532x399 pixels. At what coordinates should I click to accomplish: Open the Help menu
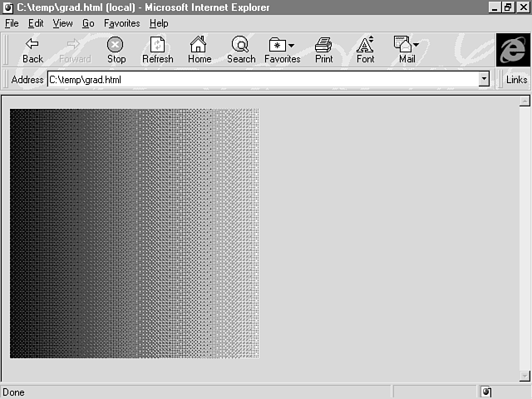(x=158, y=23)
